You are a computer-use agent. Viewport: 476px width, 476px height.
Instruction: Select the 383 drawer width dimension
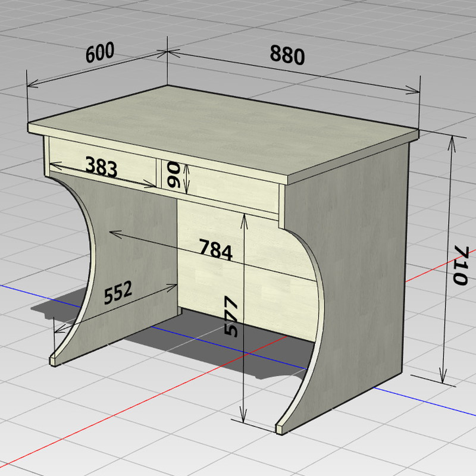(101, 167)
